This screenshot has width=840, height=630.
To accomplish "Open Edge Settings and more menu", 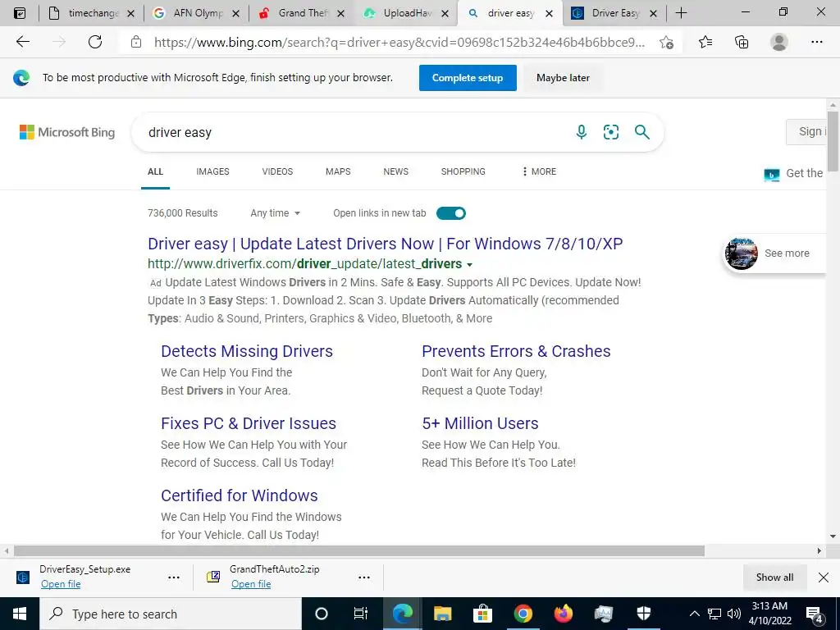I will (816, 42).
